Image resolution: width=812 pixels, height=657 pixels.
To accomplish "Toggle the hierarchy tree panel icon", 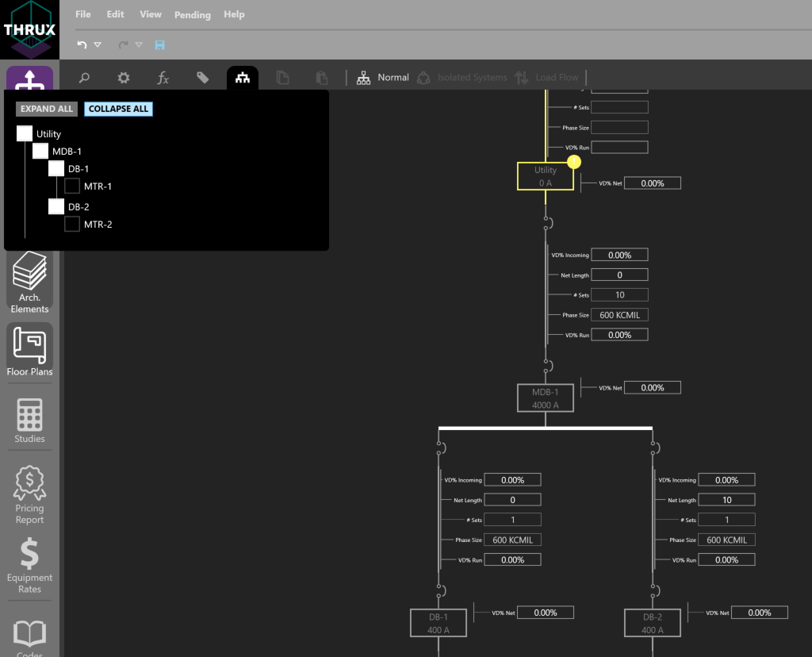I will click(242, 78).
